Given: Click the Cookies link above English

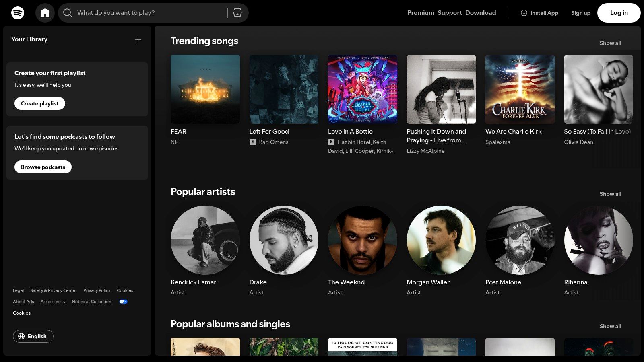Looking at the screenshot, I should point(22,313).
